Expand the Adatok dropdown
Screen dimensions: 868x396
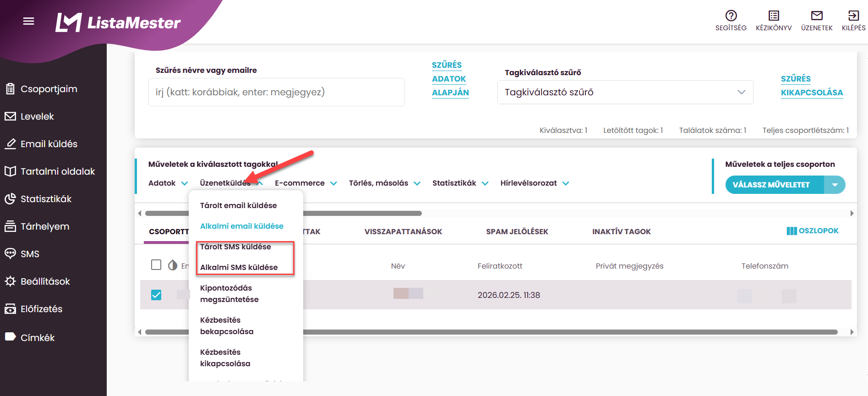tap(168, 183)
